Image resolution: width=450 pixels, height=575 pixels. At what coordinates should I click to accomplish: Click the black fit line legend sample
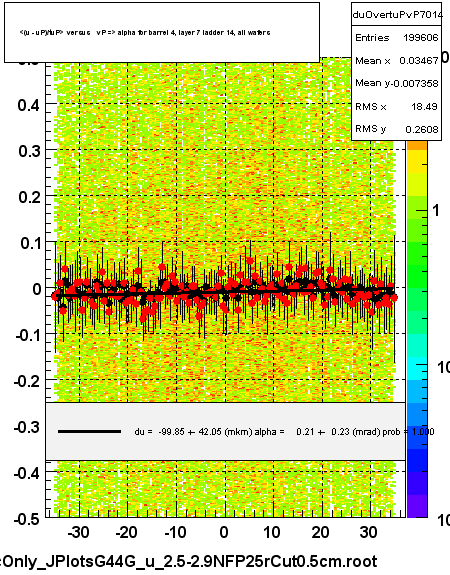(89, 432)
